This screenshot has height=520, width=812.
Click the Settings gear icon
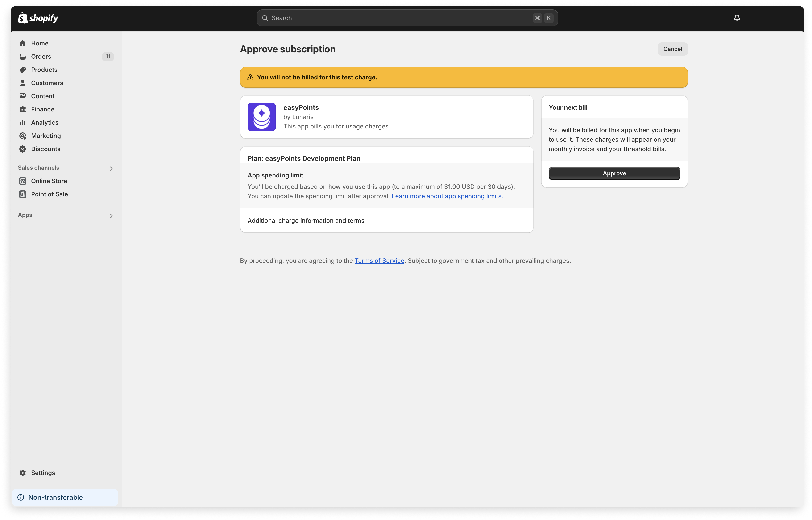coord(23,473)
